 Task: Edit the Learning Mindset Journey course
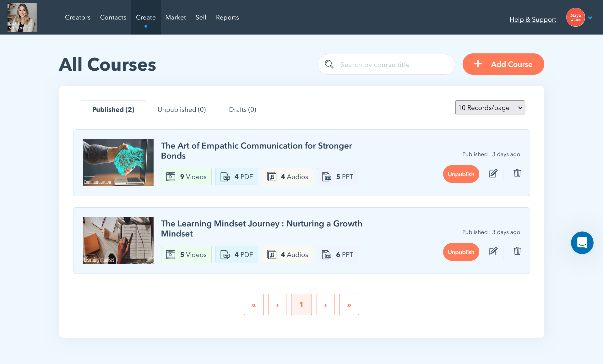tap(493, 251)
